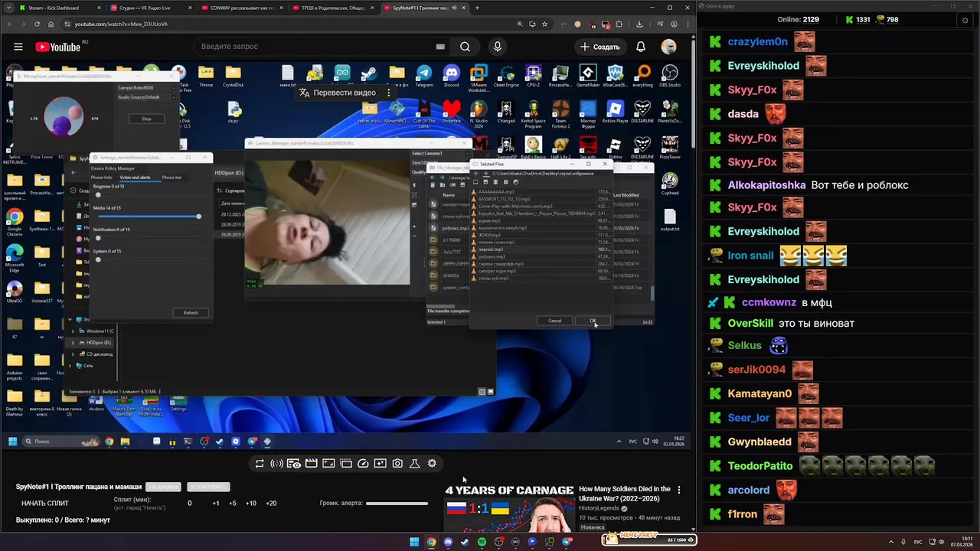Add +20 minutes to split
The height and width of the screenshot is (551, 980).
tap(271, 504)
